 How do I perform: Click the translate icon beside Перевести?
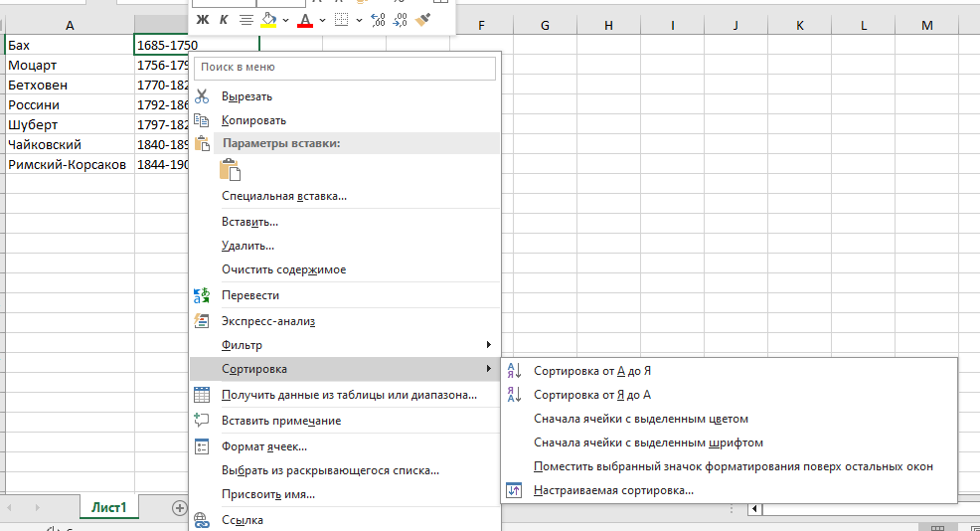point(201,295)
